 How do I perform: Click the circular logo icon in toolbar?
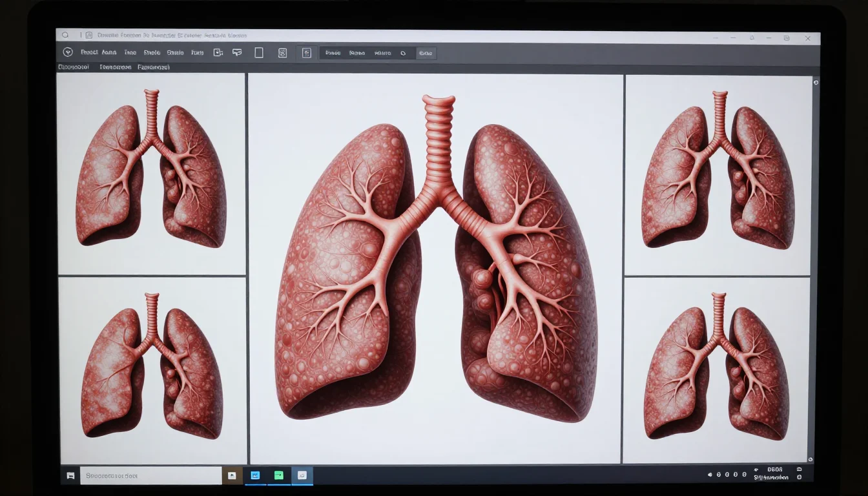(68, 52)
